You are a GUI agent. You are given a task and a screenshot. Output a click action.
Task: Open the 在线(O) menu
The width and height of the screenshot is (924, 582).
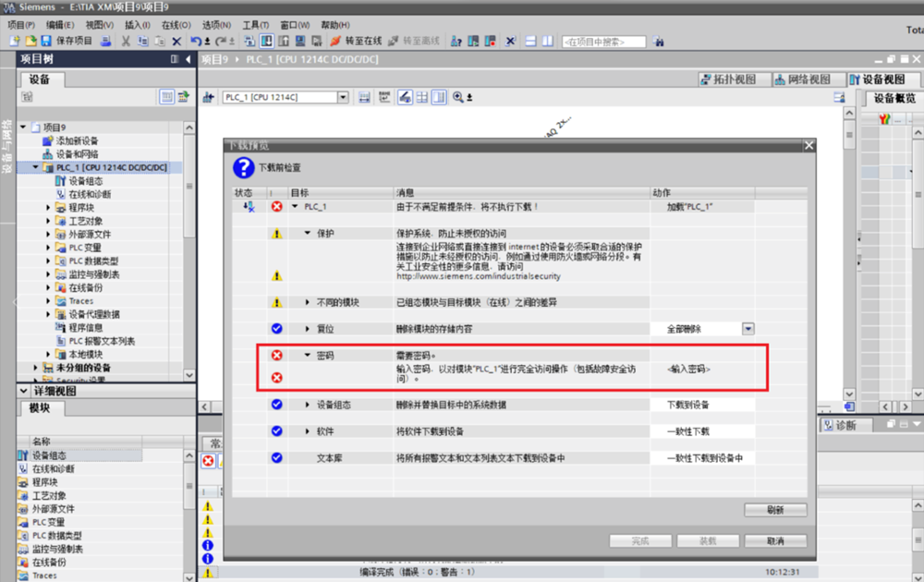coord(176,25)
